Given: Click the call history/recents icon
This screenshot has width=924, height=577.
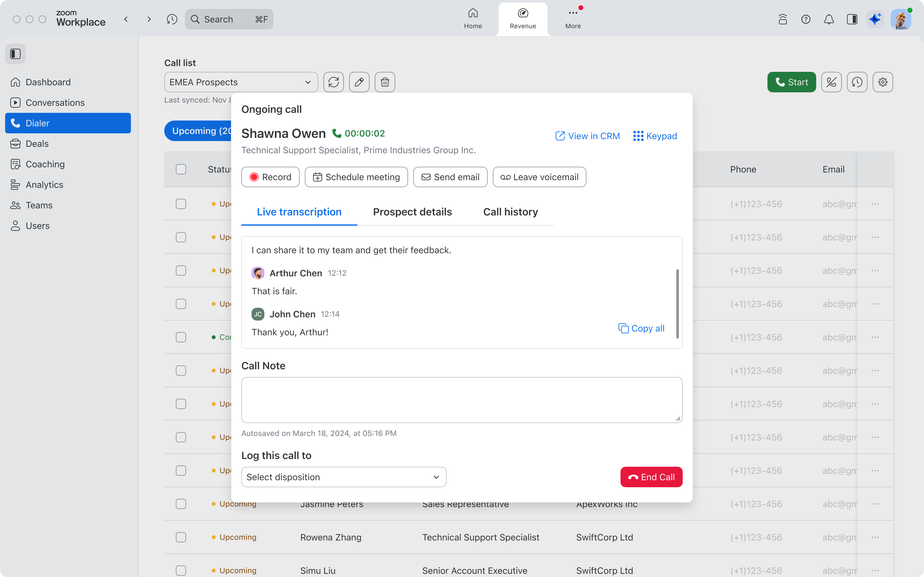Looking at the screenshot, I should [858, 82].
